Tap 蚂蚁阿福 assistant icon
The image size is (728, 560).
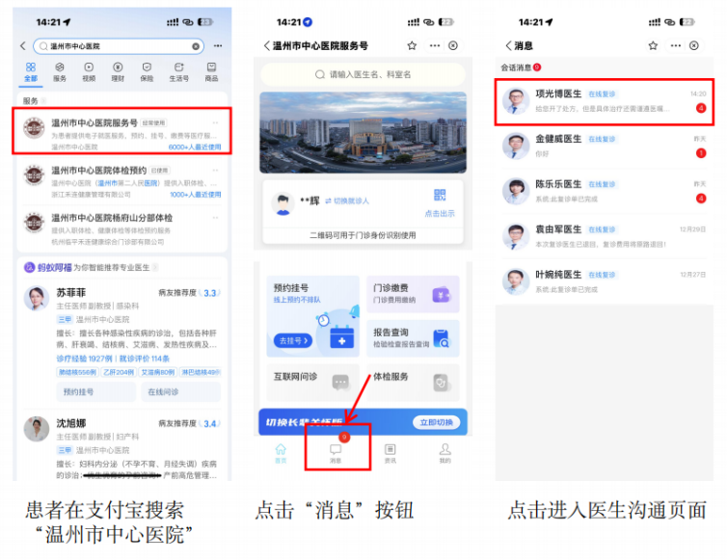[x=29, y=267]
